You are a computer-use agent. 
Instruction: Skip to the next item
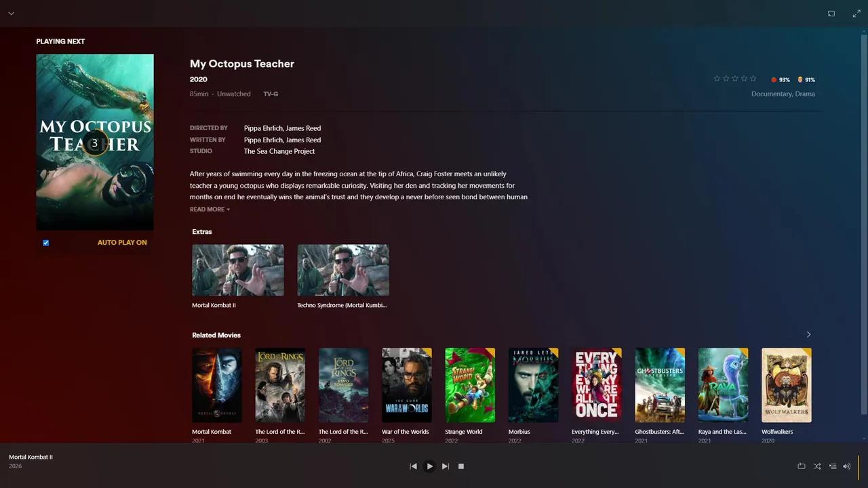click(446, 466)
